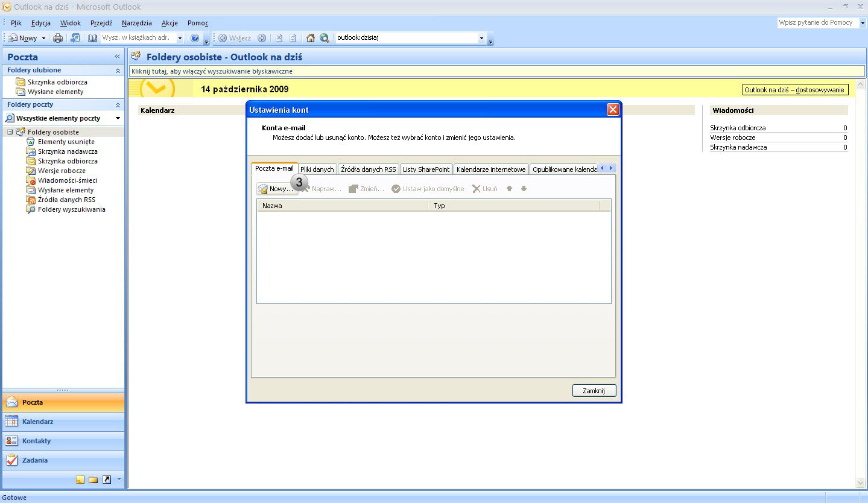This screenshot has height=503, width=868.
Task: Open Wysłane elementy in Foldery ulubione
Action: click(x=55, y=92)
